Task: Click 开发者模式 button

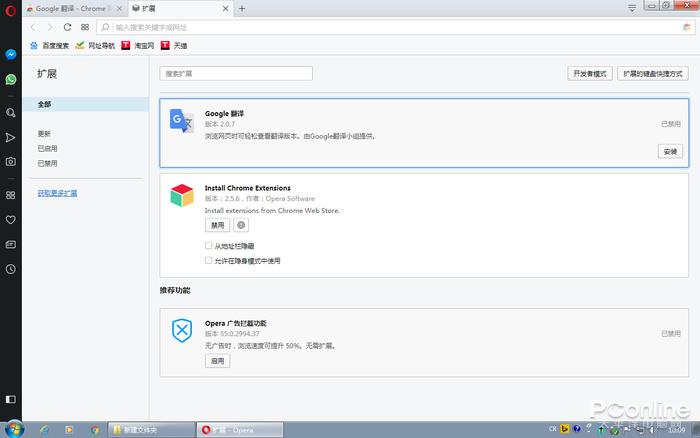Action: pyautogui.click(x=590, y=74)
